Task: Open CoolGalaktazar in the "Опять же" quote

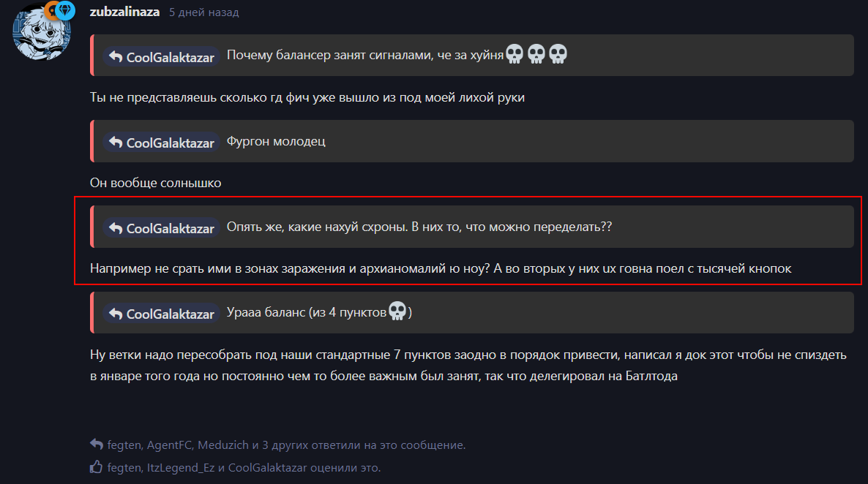Action: [170, 228]
